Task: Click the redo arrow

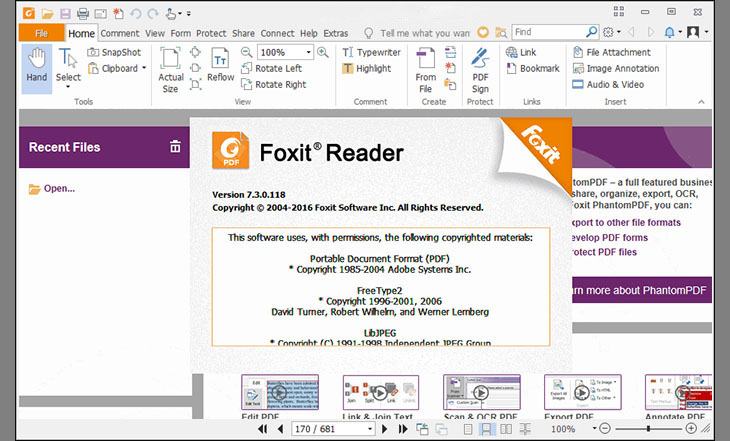Action: tap(153, 14)
